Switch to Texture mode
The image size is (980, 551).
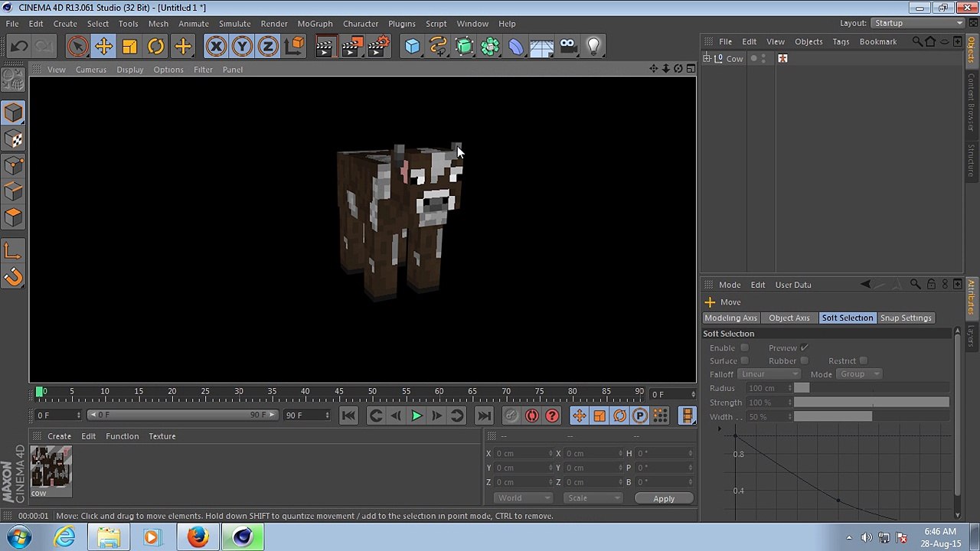[13, 139]
